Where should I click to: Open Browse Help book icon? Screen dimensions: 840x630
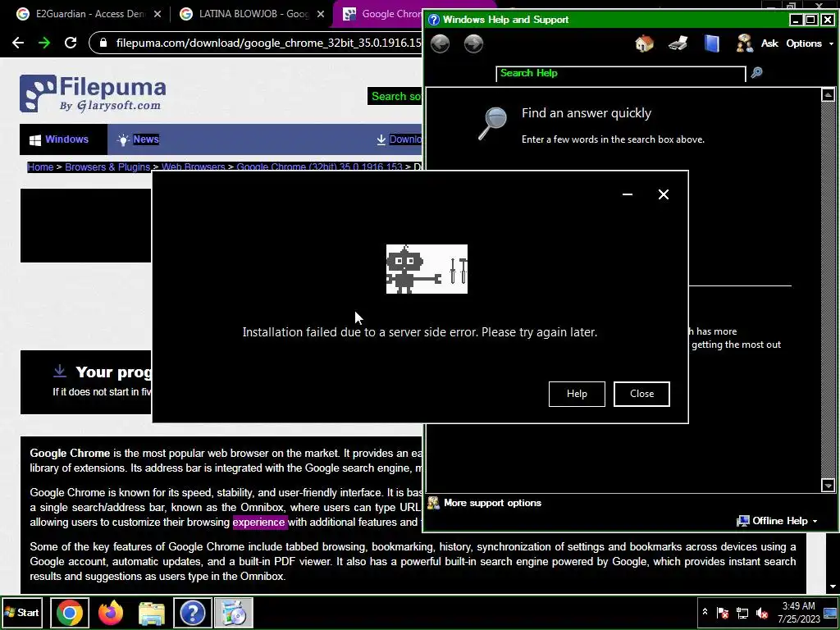pos(711,43)
